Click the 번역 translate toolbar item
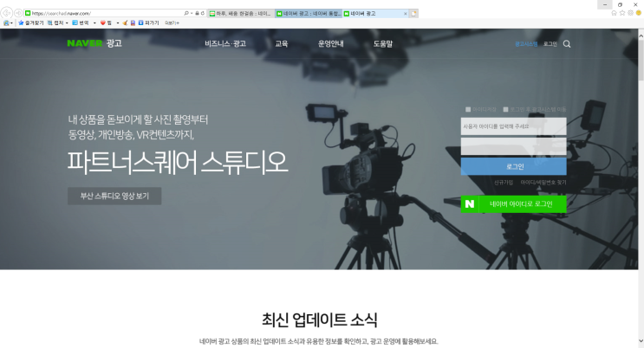Image resolution: width=644 pixels, height=348 pixels. pyautogui.click(x=81, y=23)
